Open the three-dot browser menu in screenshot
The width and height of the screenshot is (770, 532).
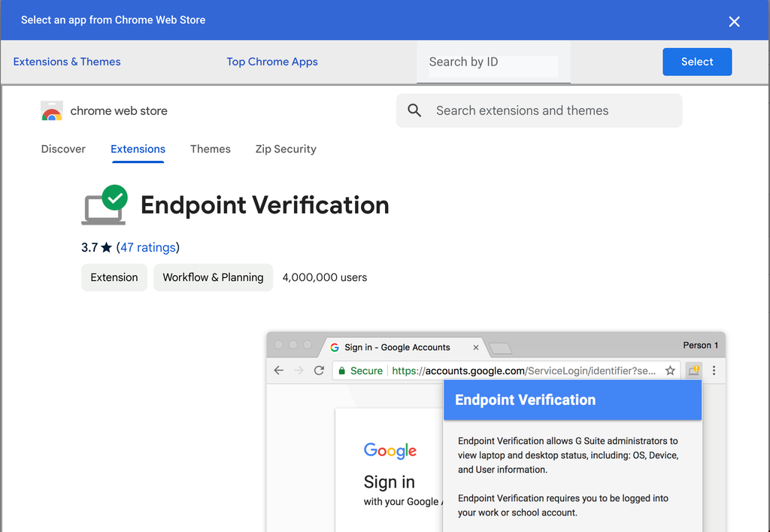pyautogui.click(x=714, y=370)
